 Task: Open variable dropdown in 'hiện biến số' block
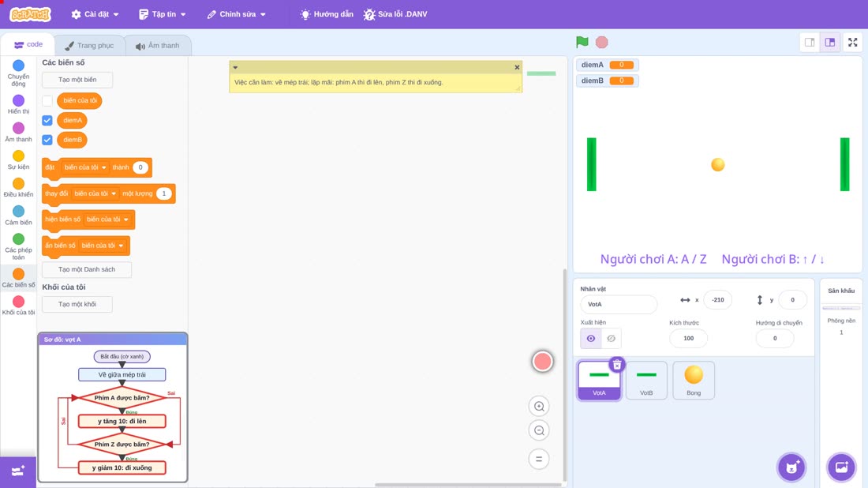click(x=107, y=220)
